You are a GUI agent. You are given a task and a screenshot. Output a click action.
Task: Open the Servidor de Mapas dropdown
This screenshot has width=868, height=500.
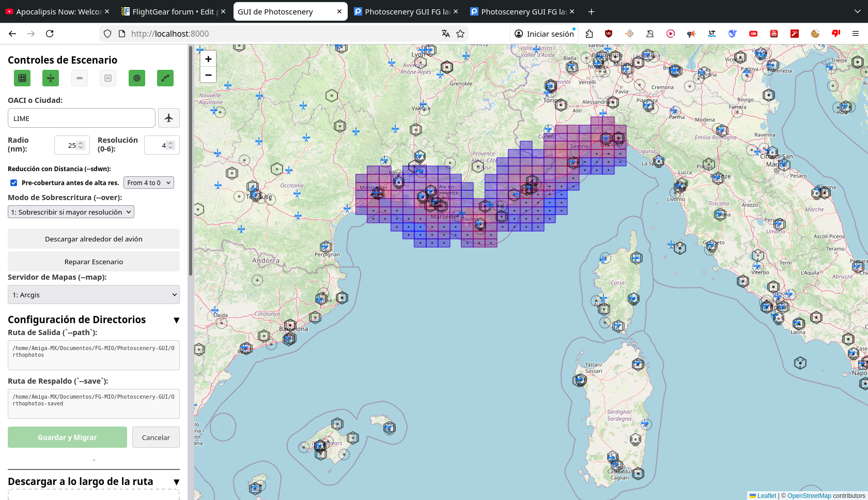click(x=94, y=295)
